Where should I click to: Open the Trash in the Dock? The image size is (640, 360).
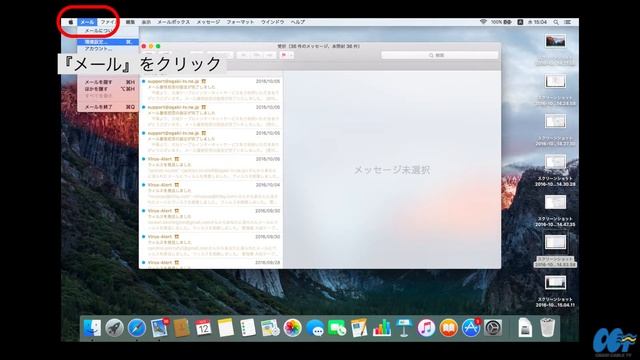point(547,328)
